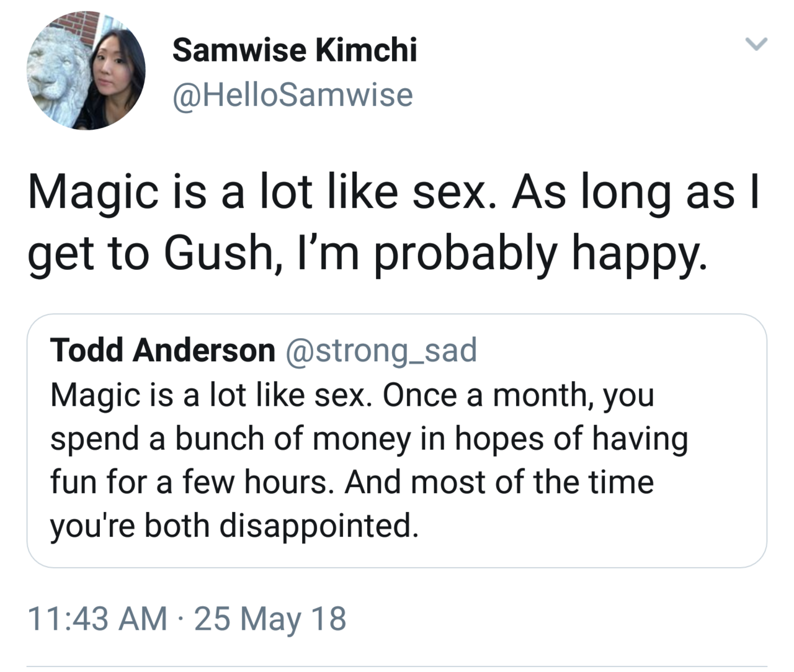Click the word Gush in the tweet
Image resolution: width=794 pixels, height=672 pixels.
(x=217, y=253)
